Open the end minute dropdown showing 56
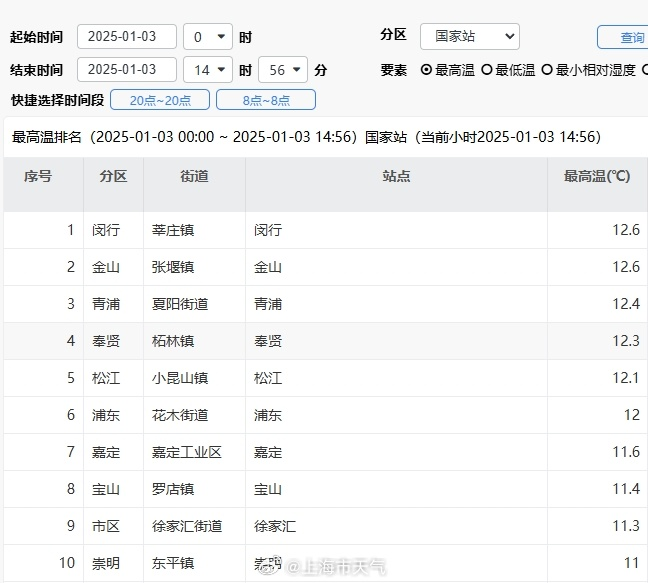648x583 pixels. [283, 70]
